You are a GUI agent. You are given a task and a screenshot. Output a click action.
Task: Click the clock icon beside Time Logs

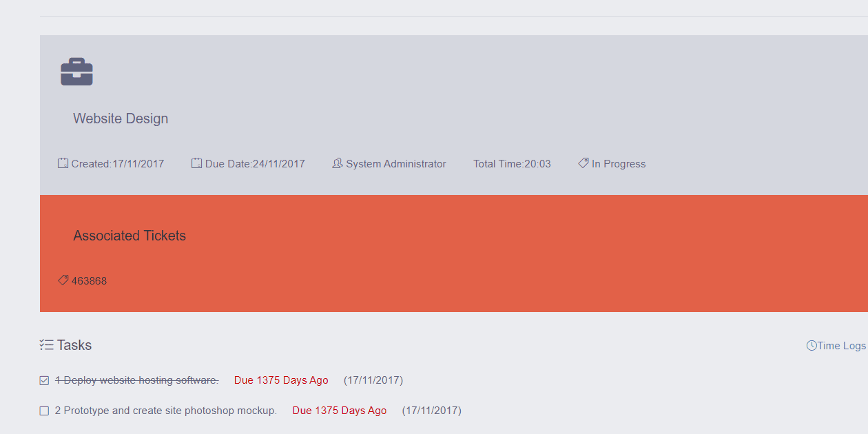coord(812,346)
